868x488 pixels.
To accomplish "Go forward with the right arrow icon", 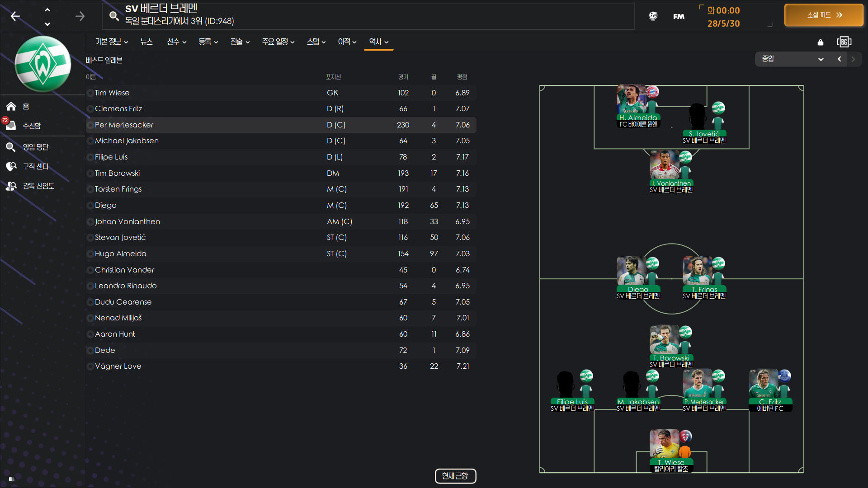I will click(x=80, y=16).
